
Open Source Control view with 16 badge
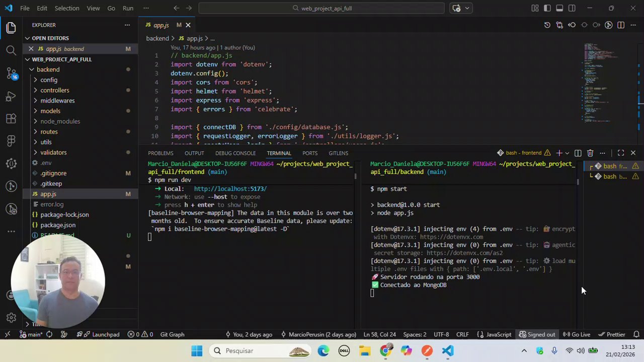[11, 74]
